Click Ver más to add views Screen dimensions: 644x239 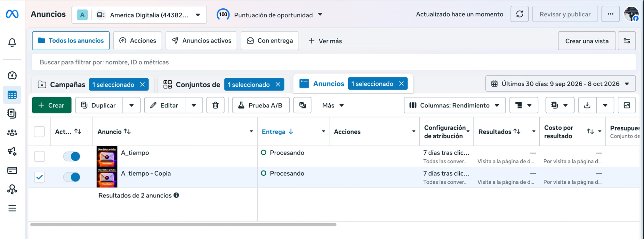(x=325, y=41)
